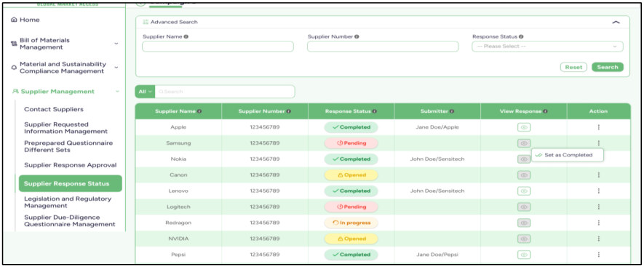Click Supplier Name info icon in search panel

click(186, 36)
